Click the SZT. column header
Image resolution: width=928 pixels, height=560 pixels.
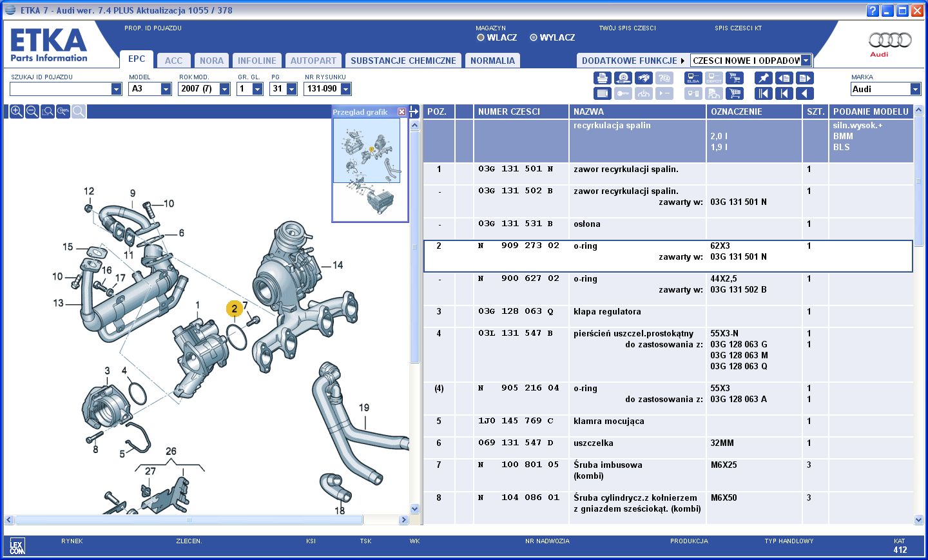pos(815,111)
